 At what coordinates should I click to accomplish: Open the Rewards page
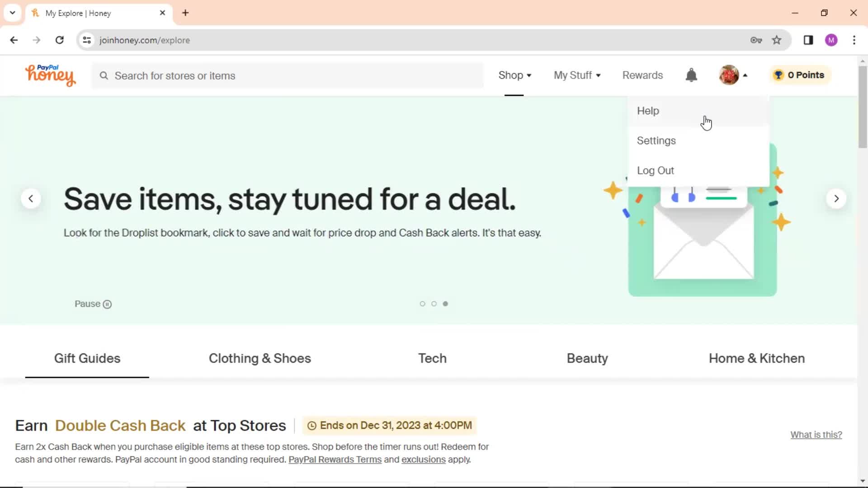[642, 75]
